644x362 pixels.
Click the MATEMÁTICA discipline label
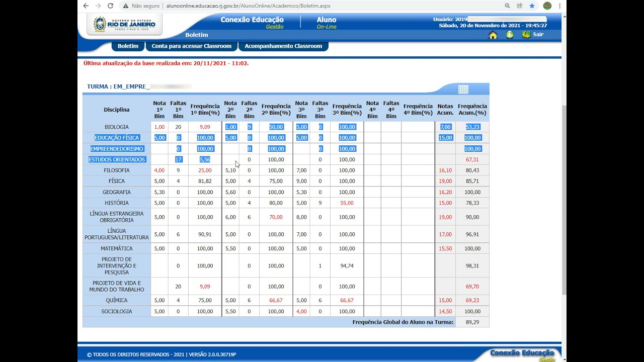[x=117, y=249]
